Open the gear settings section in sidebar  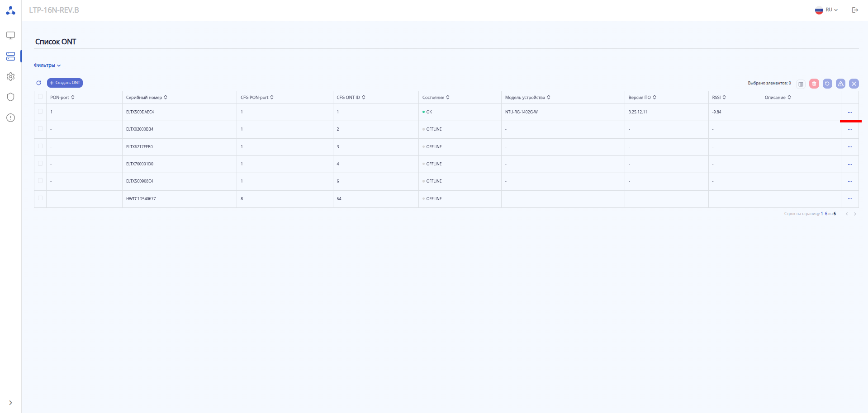click(x=10, y=77)
